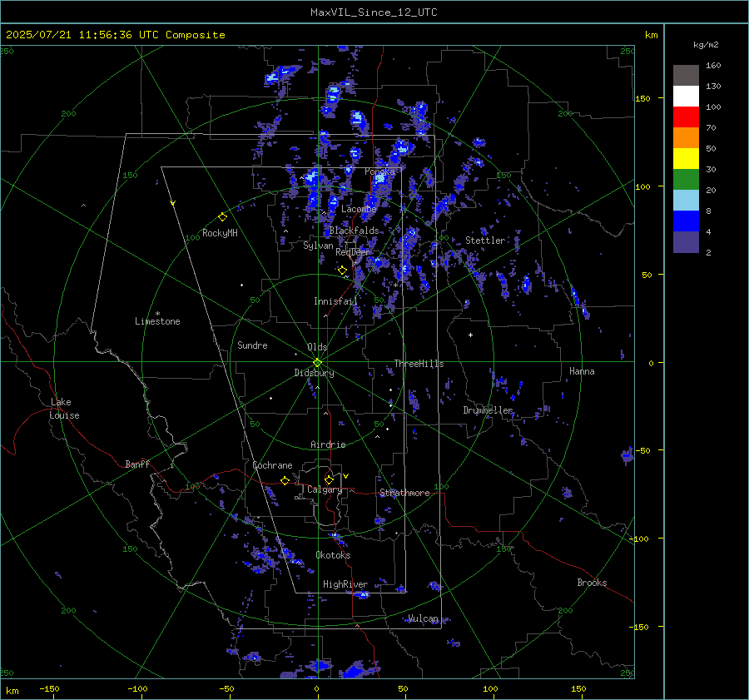Select the white 100–130 legend swatch

click(686, 97)
